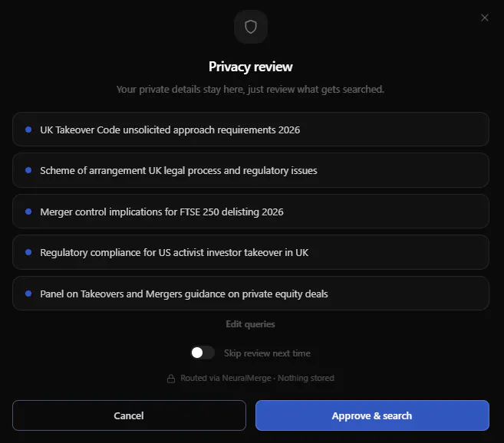The image size is (504, 443).
Task: Click blue dot beside Merger control query
Action: click(28, 212)
